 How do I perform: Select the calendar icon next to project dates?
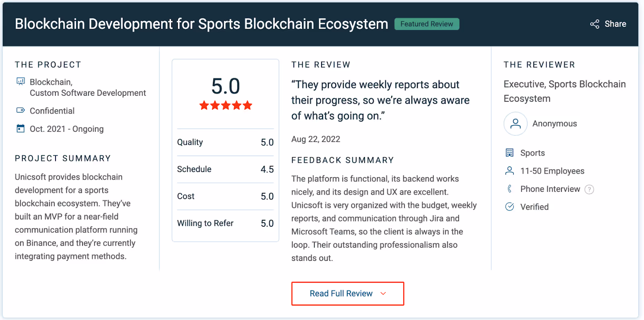(20, 128)
